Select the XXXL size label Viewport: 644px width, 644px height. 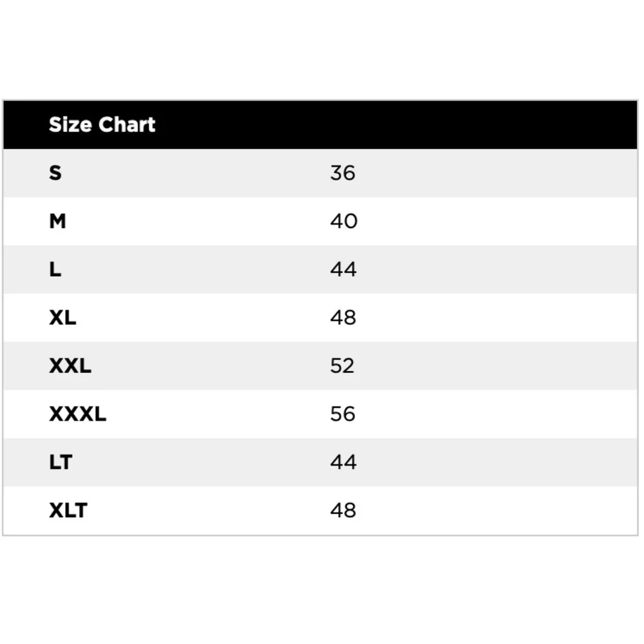(77, 413)
